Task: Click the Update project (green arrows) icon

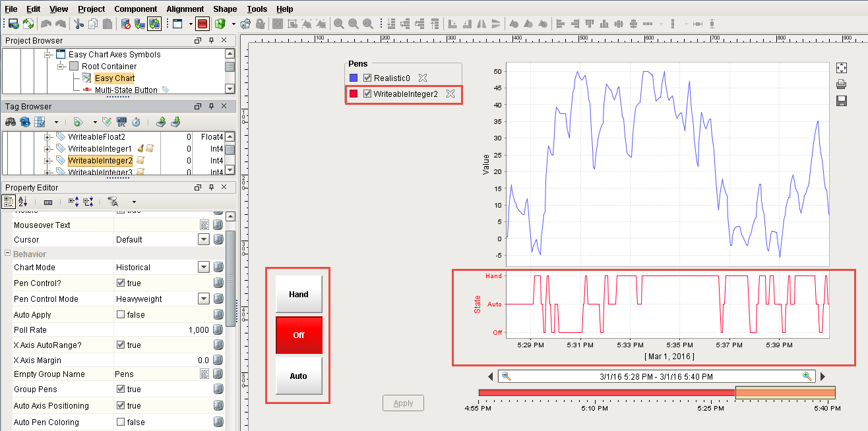Action: (28, 24)
